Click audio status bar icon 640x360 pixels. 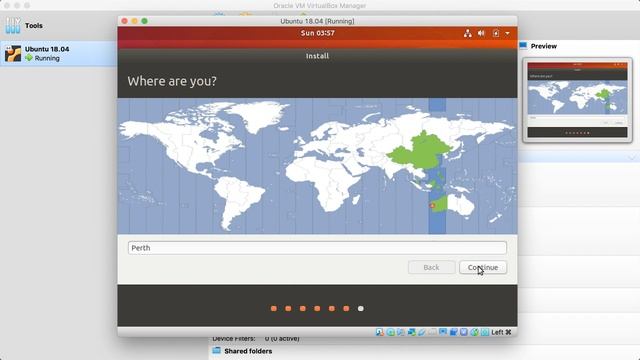401,332
